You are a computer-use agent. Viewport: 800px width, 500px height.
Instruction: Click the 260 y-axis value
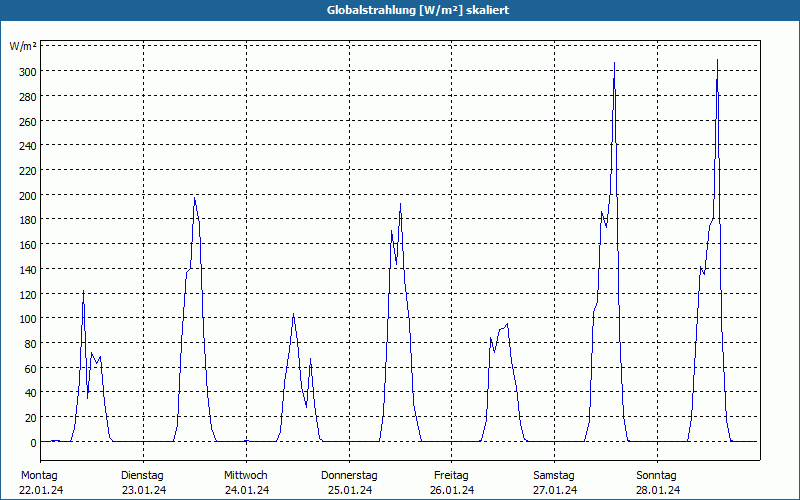(x=27, y=121)
